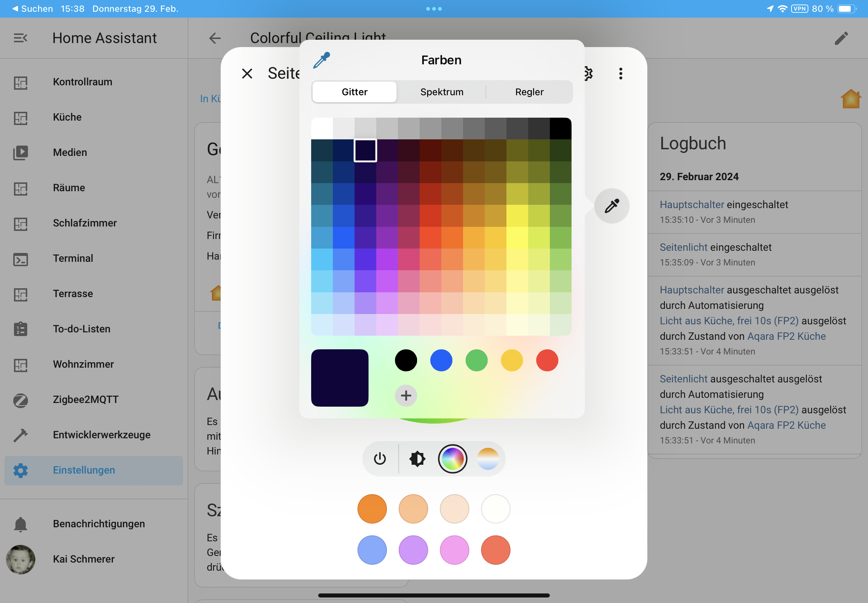
Task: Open Kai Schmerer user profile
Action: [83, 559]
